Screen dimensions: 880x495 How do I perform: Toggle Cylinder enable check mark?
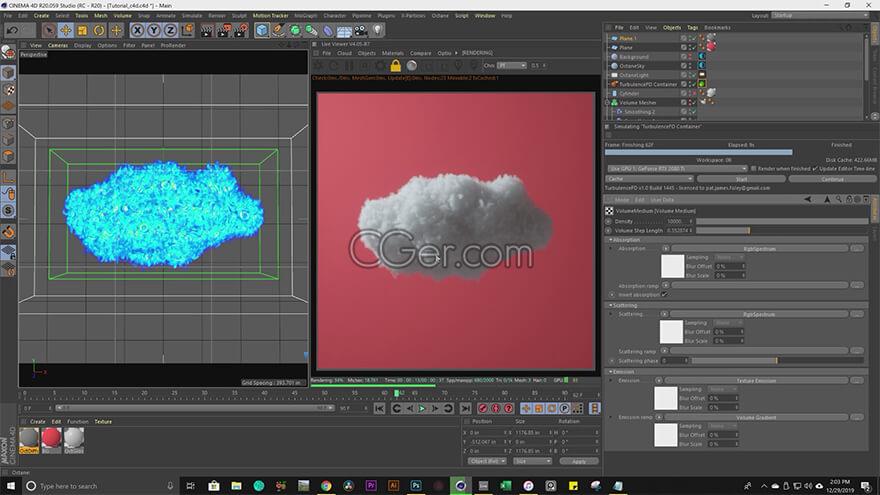point(694,94)
